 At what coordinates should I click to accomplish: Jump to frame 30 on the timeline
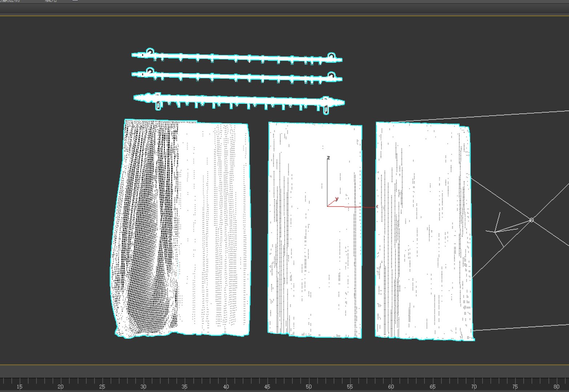(143, 387)
